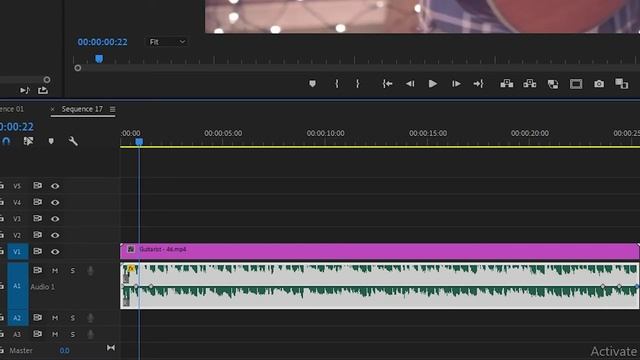Export a frame with the camera icon
Screen dimensions: 640x360
pyautogui.click(x=599, y=84)
